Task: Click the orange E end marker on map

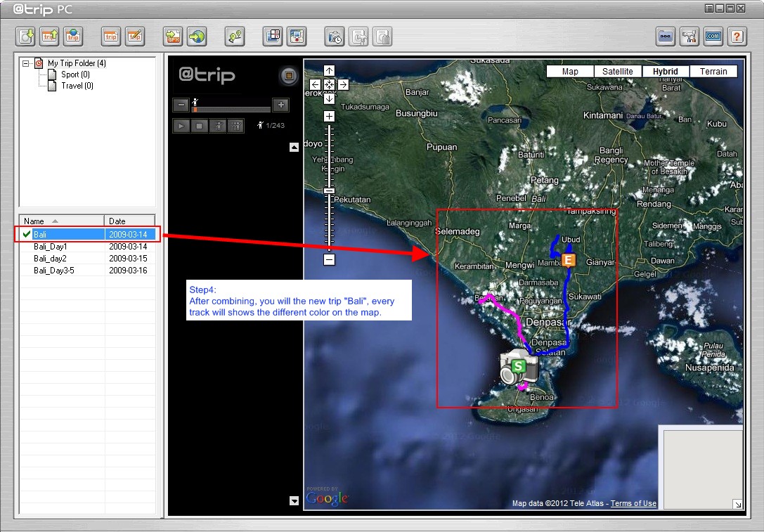Action: point(568,260)
